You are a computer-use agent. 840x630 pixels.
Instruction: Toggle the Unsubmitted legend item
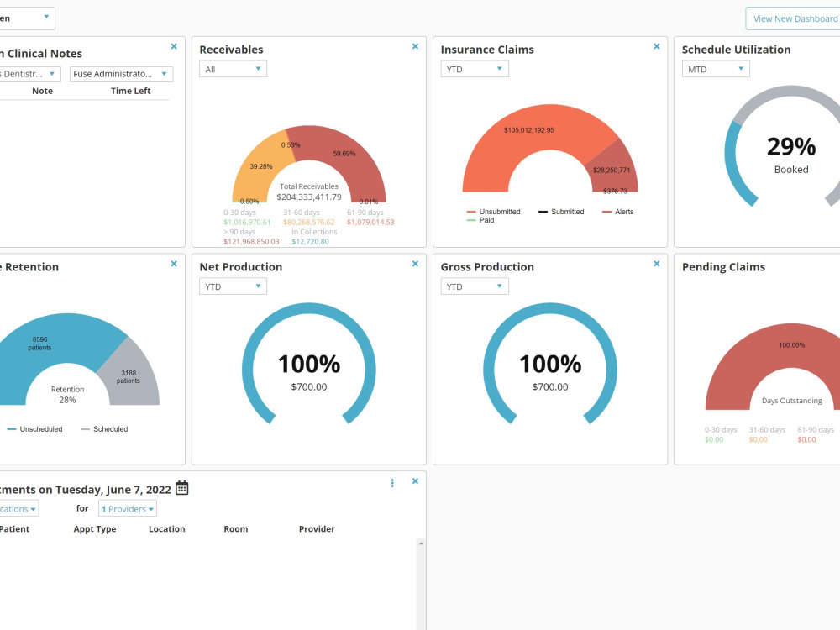[x=493, y=212]
